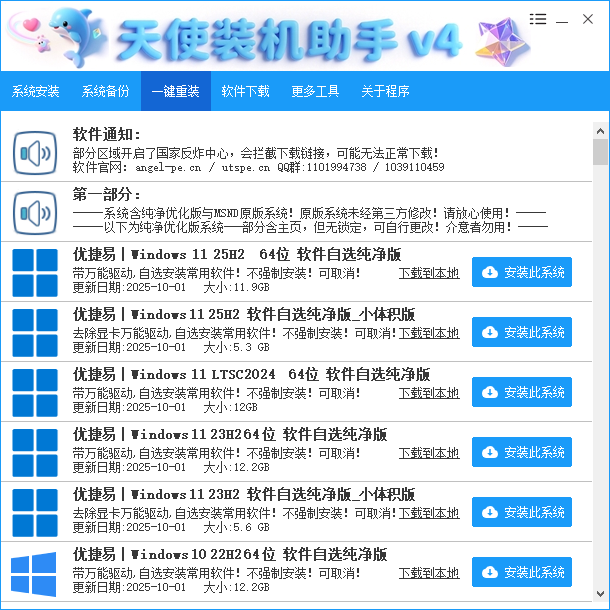The image size is (610, 610).
Task: Close the 天使装机助手 window
Action: tap(588, 19)
